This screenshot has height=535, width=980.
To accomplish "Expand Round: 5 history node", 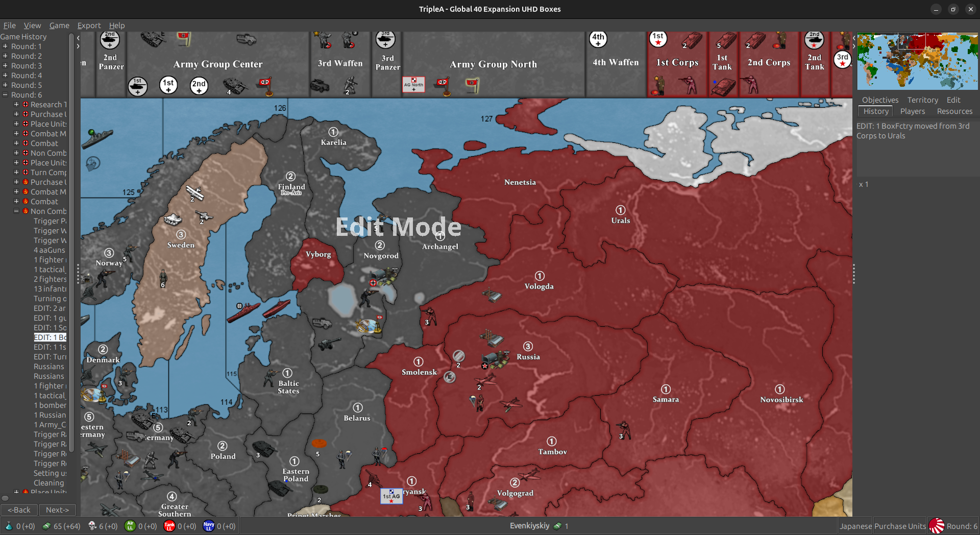I will [5, 85].
